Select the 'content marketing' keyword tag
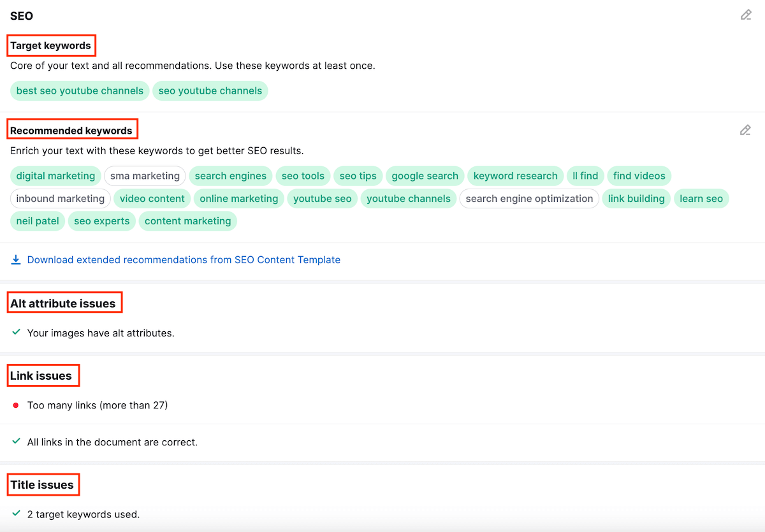The width and height of the screenshot is (765, 532). 188,221
